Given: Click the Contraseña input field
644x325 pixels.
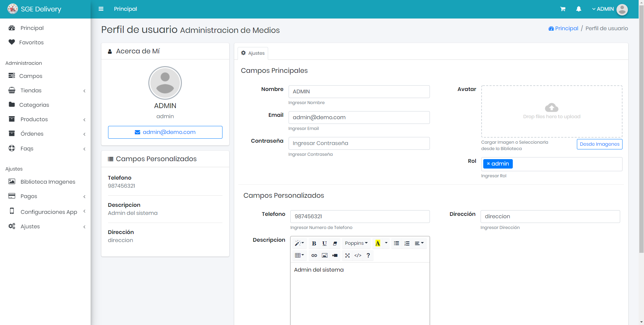Looking at the screenshot, I should click(359, 143).
